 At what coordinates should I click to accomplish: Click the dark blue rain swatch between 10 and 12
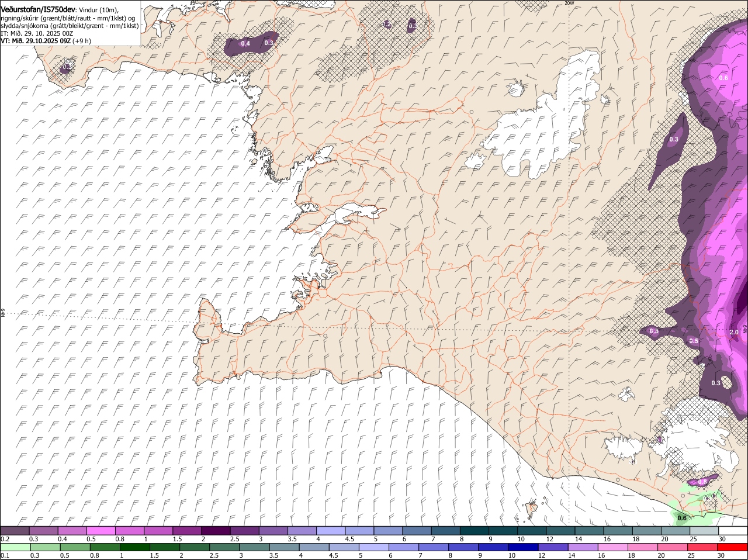[x=523, y=547]
